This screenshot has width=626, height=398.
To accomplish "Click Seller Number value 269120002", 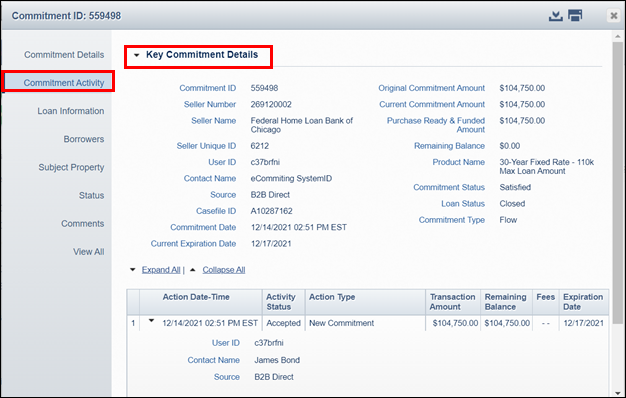I will tap(271, 105).
